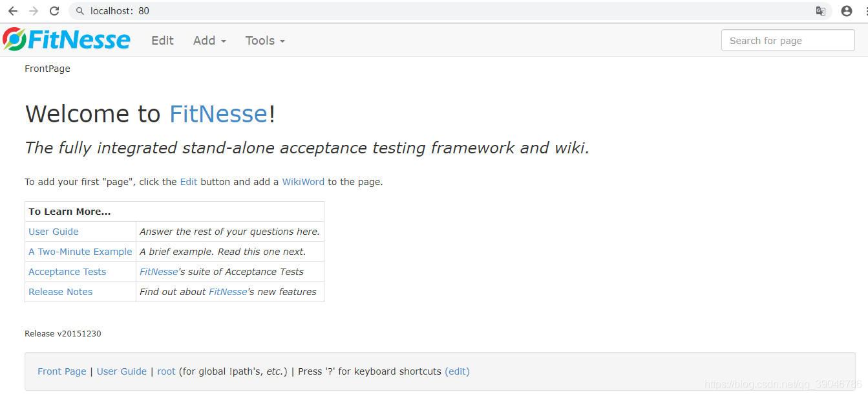The image size is (868, 396).
Task: Expand the Add dropdown menu
Action: pyautogui.click(x=209, y=41)
